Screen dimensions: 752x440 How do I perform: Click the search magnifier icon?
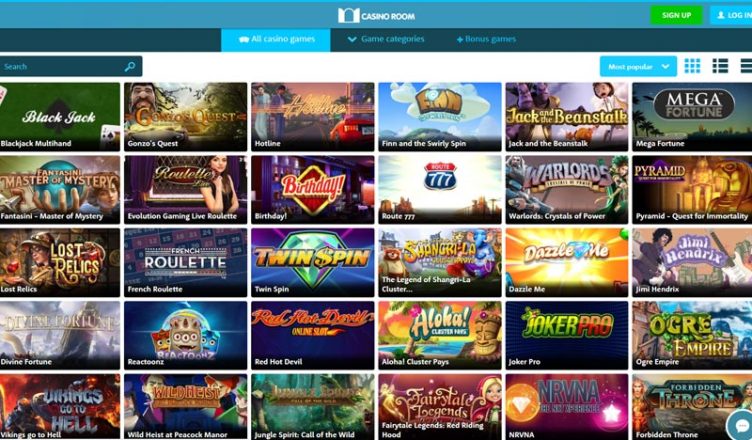tap(129, 67)
